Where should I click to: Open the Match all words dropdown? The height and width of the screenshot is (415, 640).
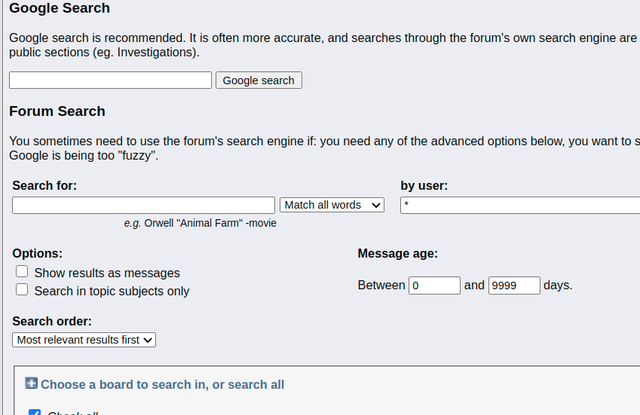point(332,205)
